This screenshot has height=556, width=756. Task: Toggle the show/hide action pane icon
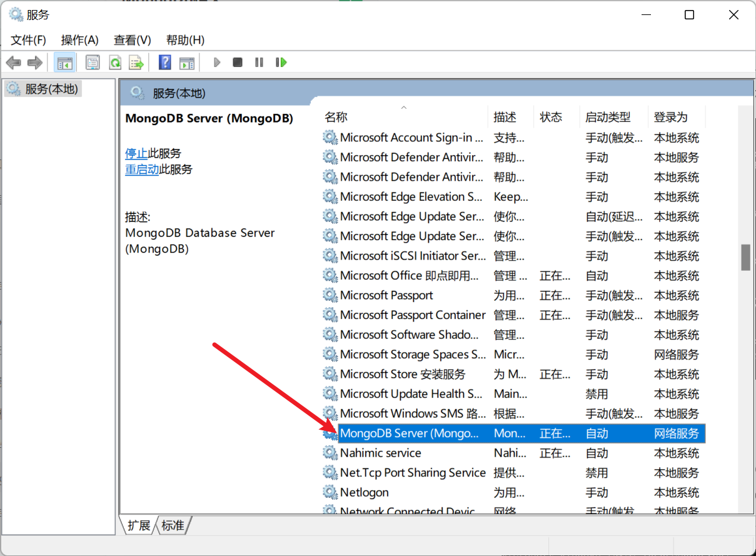pos(186,63)
